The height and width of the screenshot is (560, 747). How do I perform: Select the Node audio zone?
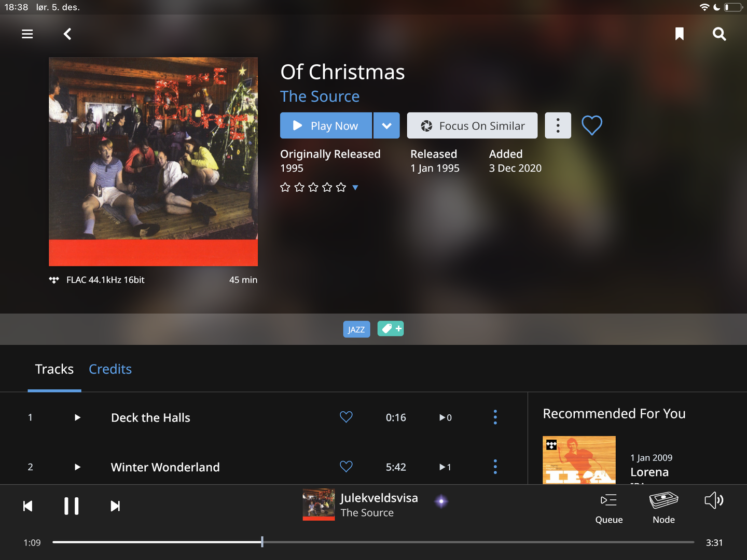pos(663,509)
